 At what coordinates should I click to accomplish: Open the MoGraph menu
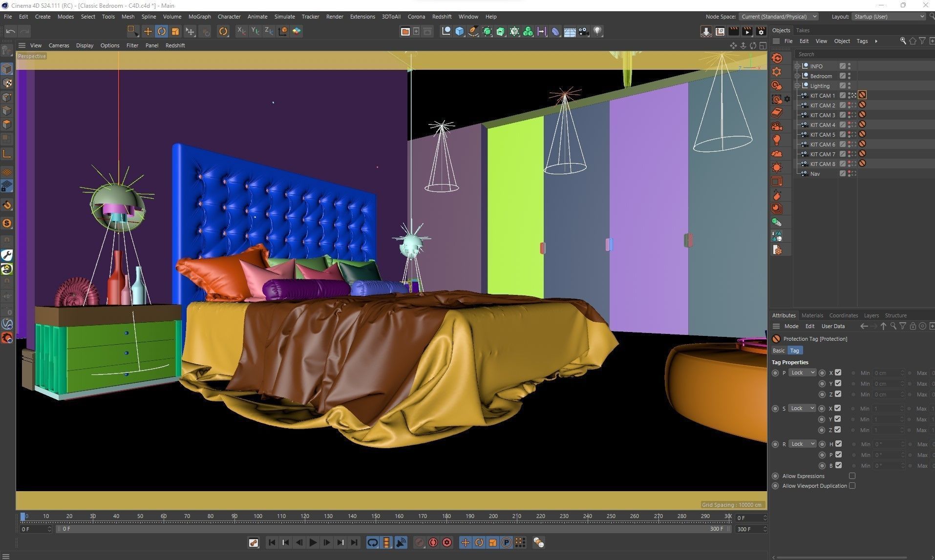[199, 17]
